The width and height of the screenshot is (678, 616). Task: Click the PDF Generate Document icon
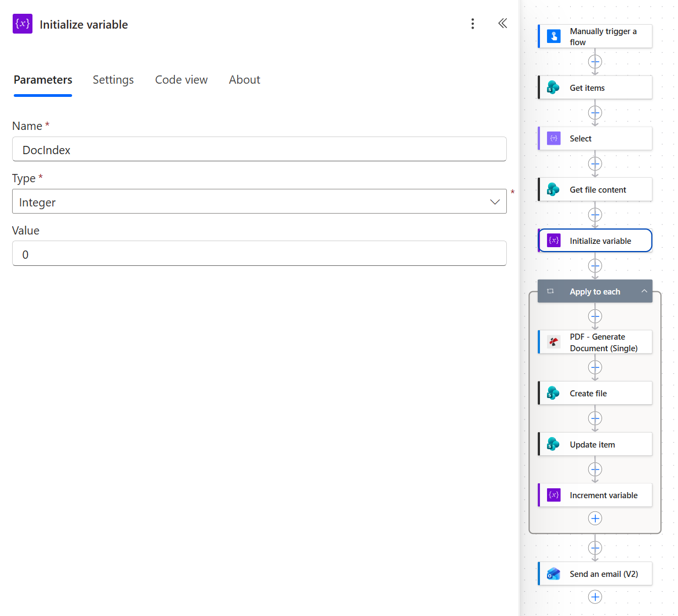tap(554, 342)
